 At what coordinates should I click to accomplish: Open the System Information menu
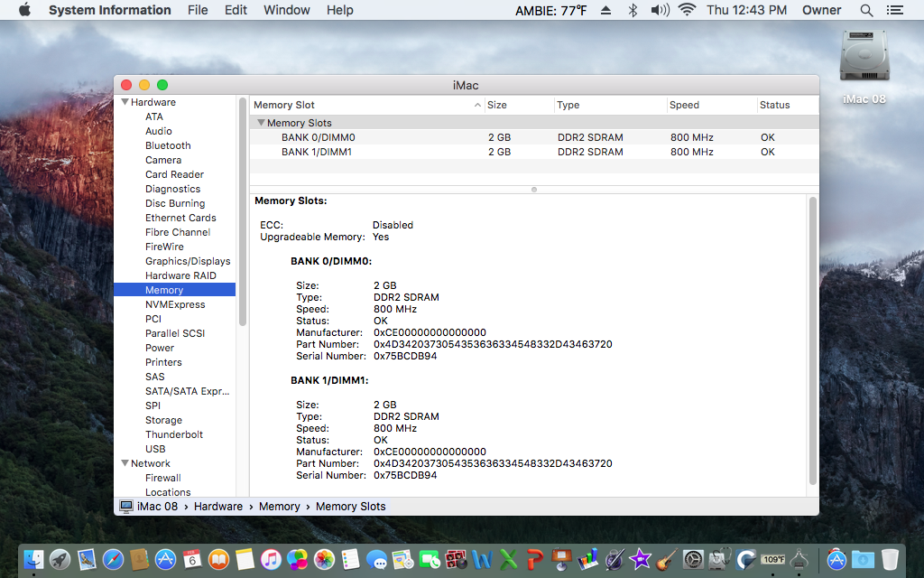[109, 10]
